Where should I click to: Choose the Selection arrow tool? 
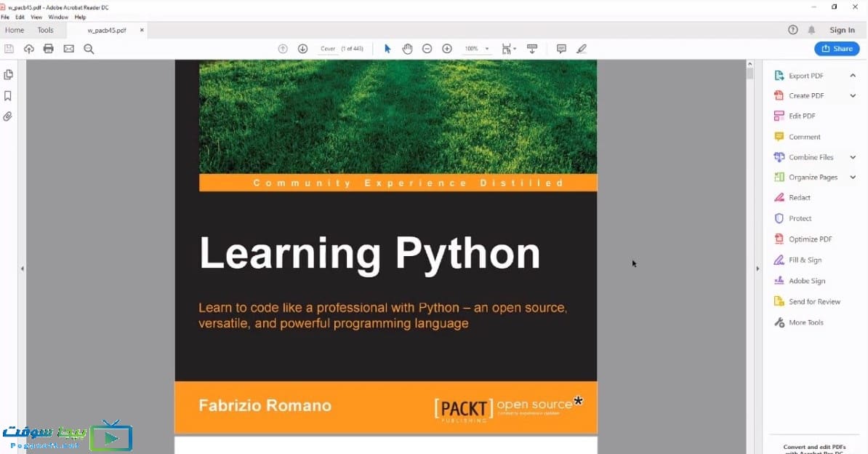tap(387, 49)
